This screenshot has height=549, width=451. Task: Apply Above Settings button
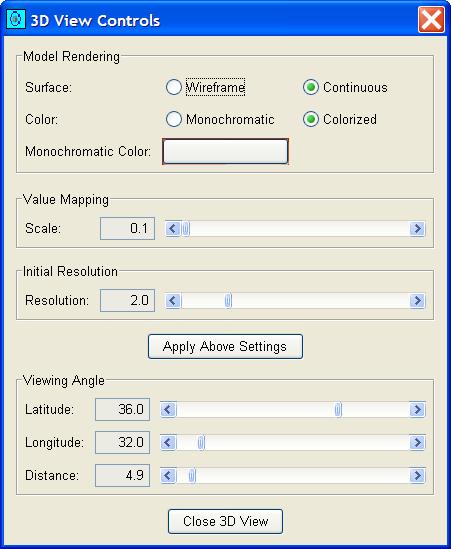pos(225,346)
